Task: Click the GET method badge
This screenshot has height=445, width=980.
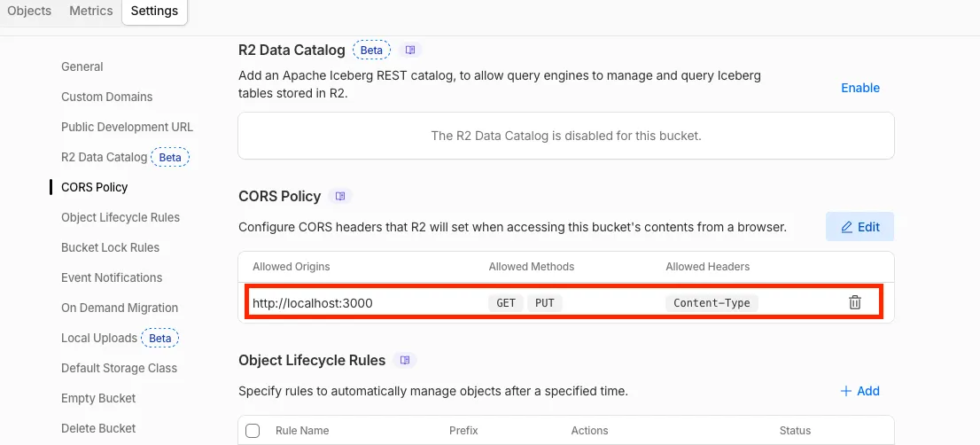Action: [x=506, y=303]
